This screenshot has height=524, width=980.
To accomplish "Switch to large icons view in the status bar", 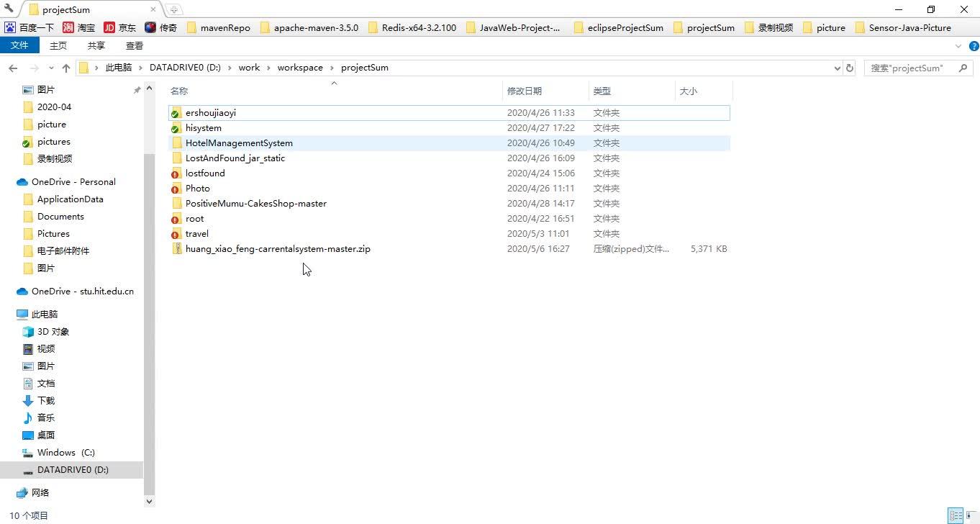I will (x=968, y=515).
